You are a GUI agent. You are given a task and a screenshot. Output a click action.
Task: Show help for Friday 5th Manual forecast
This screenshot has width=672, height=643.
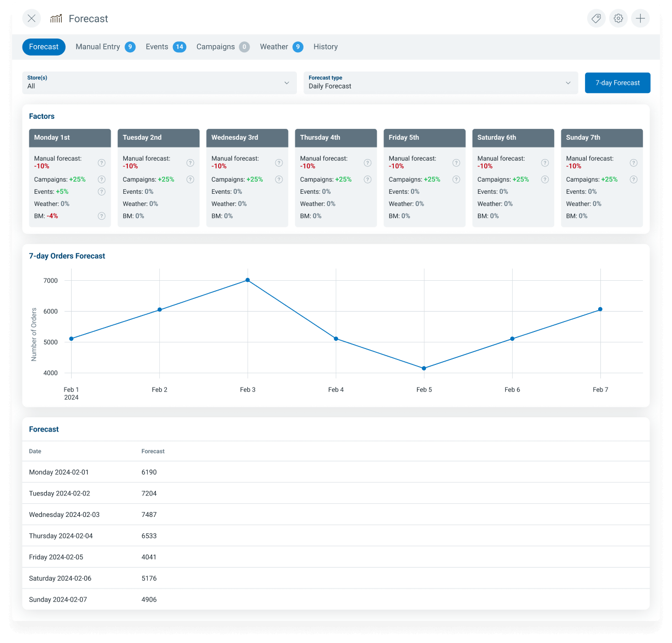[x=456, y=162]
